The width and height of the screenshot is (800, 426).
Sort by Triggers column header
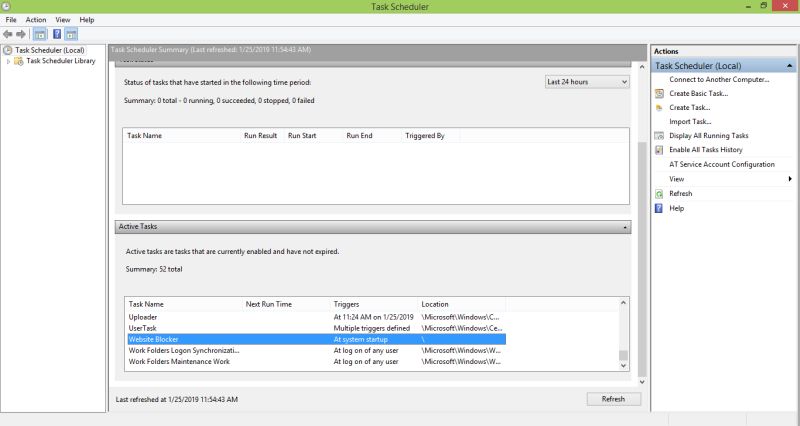(x=373, y=304)
